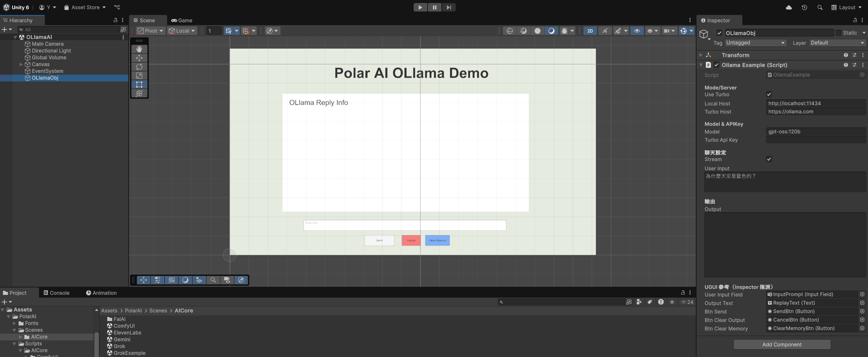This screenshot has height=357, width=868.
Task: Open the Animation tab
Action: 101,293
